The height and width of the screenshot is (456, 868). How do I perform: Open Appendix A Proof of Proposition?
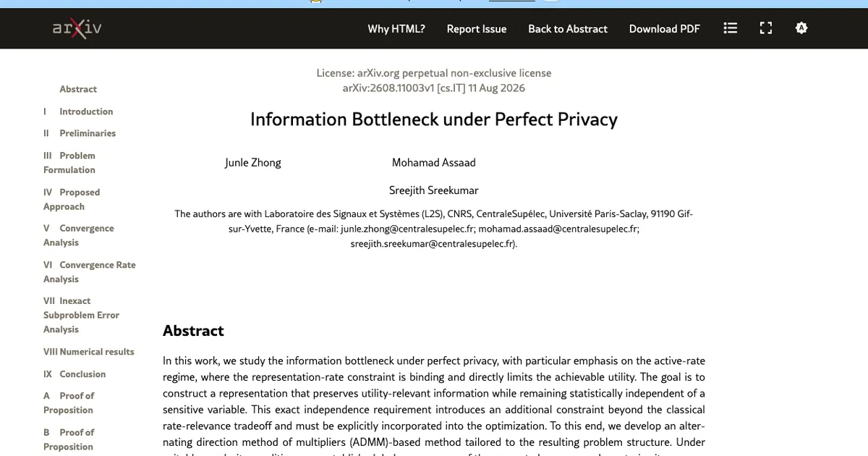click(x=69, y=402)
